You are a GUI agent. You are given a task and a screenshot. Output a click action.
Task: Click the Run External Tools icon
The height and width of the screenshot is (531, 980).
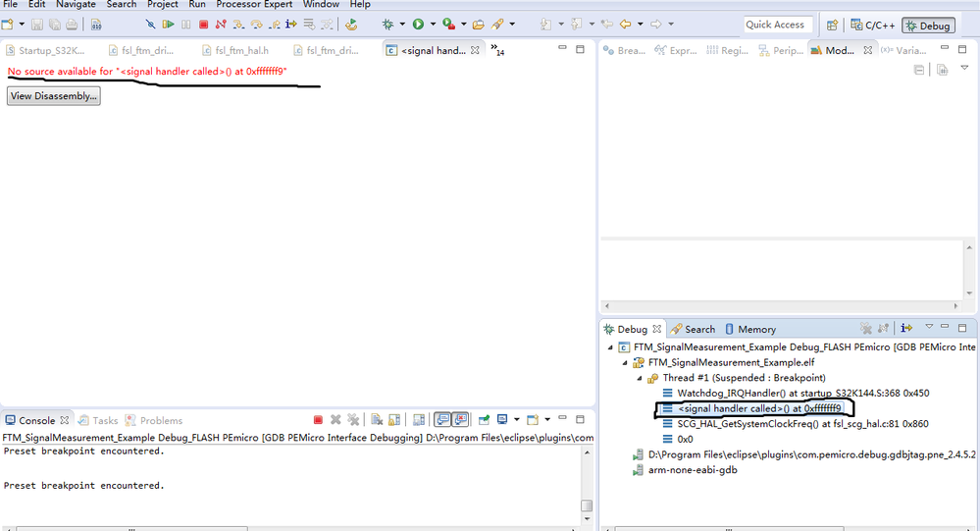[448, 25]
